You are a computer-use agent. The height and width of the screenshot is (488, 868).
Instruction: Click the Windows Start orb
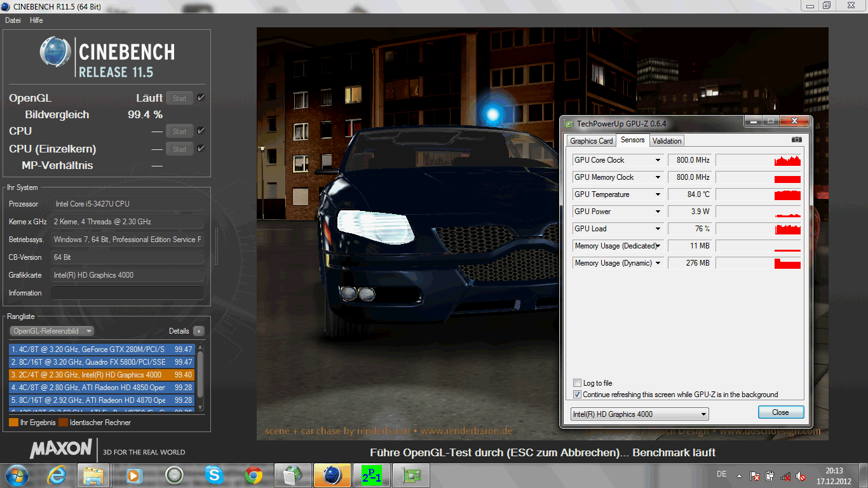[17, 475]
